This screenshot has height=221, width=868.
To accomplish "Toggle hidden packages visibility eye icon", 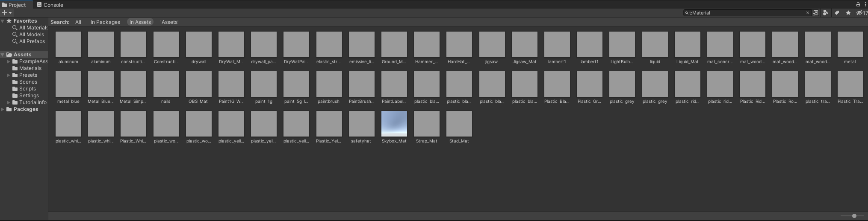I will coord(862,13).
